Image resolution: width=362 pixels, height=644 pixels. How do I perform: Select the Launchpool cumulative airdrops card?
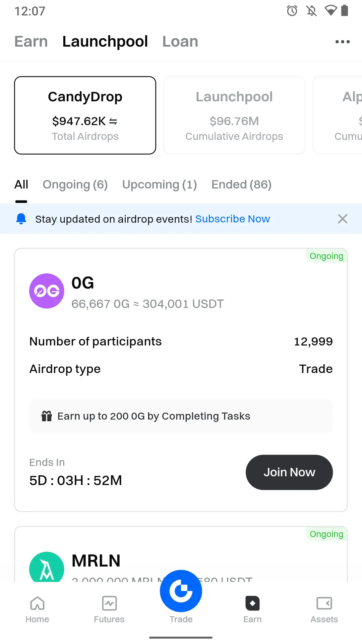pos(234,115)
